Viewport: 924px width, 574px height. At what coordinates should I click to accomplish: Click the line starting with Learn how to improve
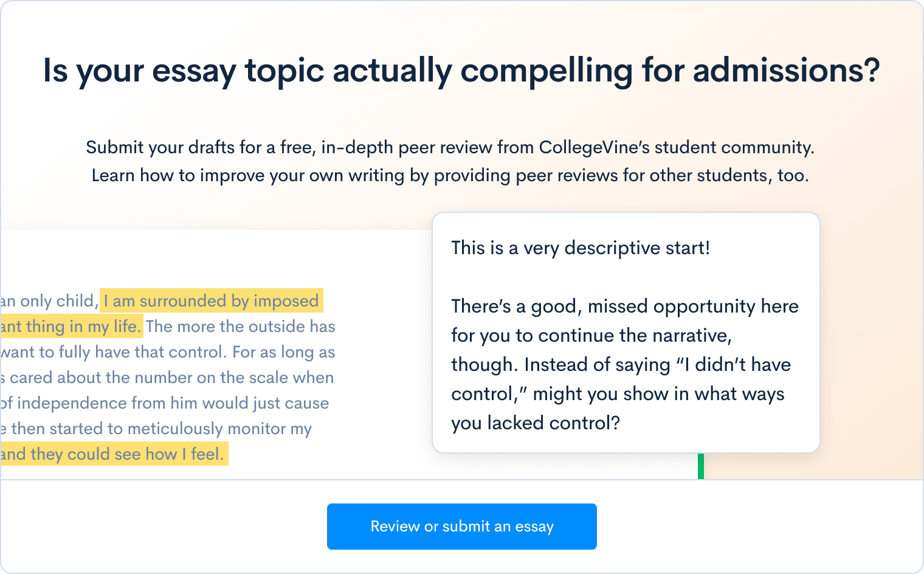(x=450, y=176)
